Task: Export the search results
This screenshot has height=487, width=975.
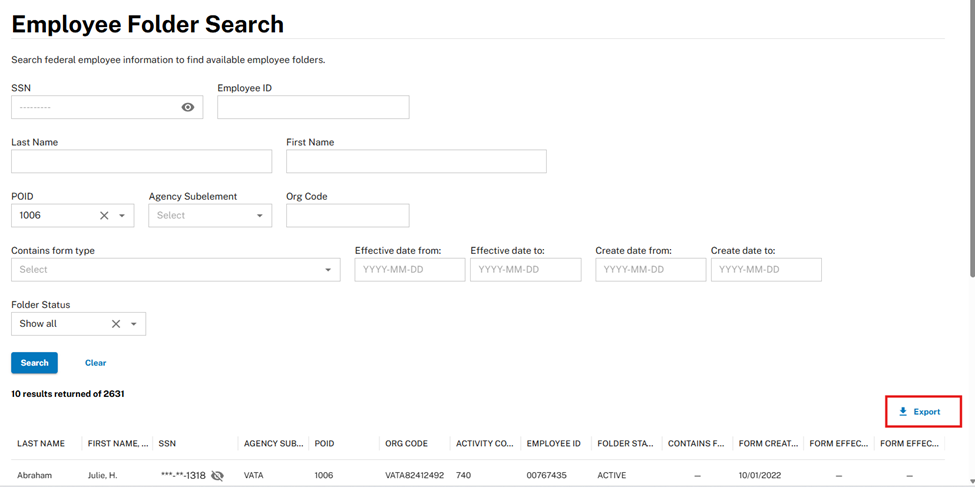Action: (920, 412)
